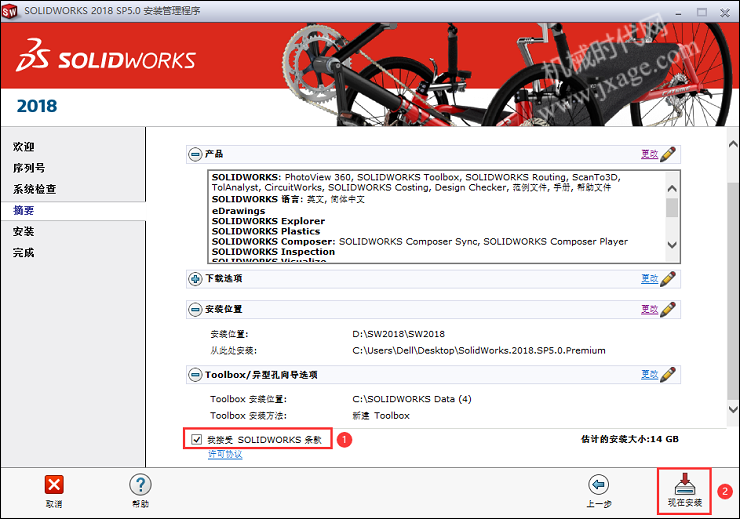Click the main panel scrollbar thumb
This screenshot has width=740, height=519.
733,289
